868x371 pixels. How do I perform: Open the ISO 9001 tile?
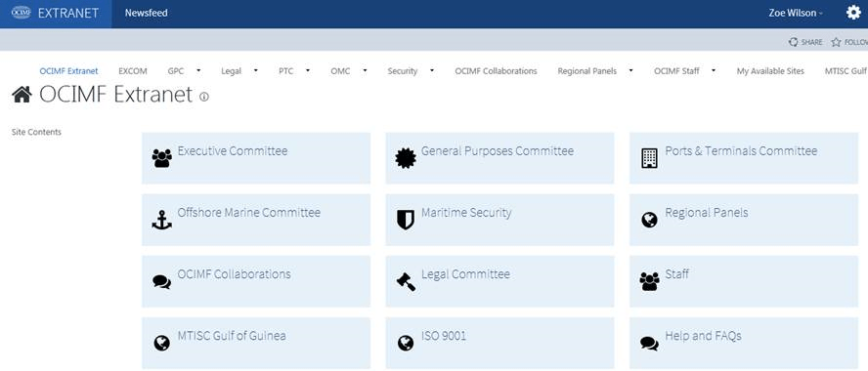tap(499, 343)
